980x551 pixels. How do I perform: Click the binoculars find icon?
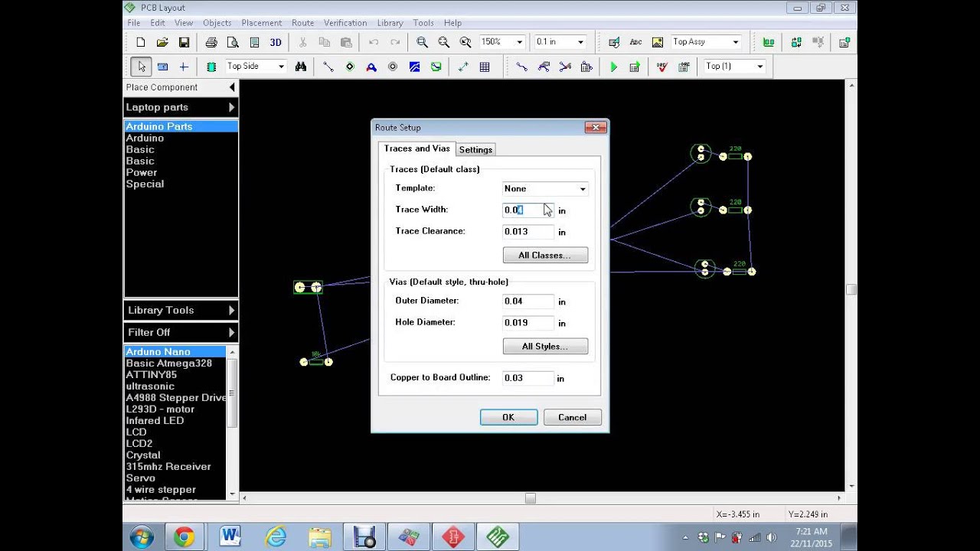point(301,67)
